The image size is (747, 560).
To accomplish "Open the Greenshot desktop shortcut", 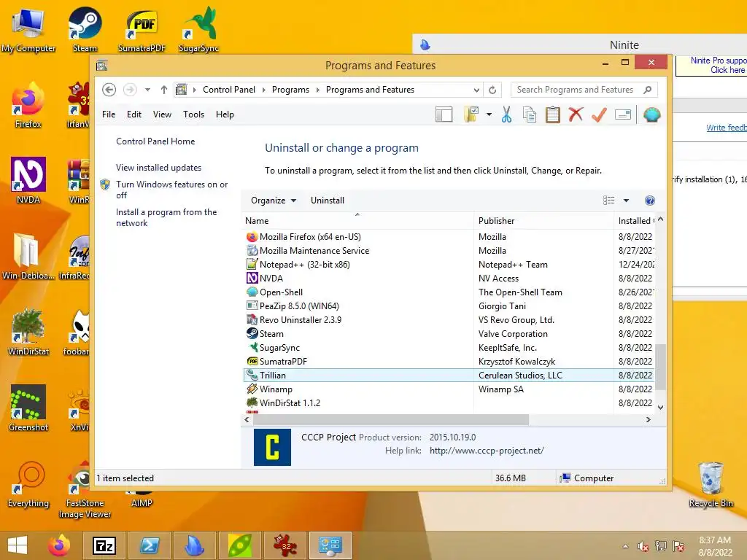I will click(28, 408).
